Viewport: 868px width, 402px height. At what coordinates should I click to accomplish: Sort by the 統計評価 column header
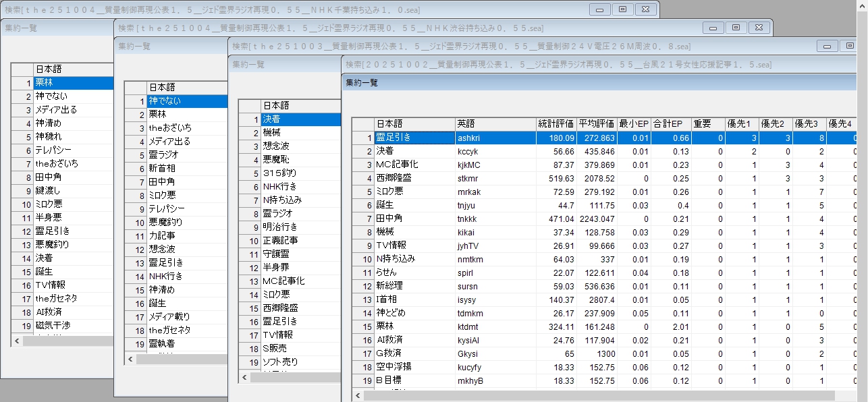coord(555,124)
